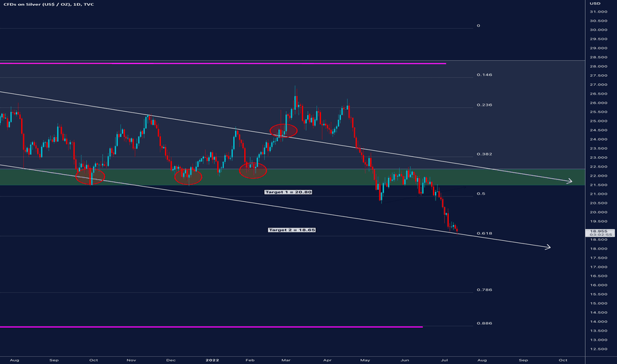Select the USD currency label on price axis

595,3
